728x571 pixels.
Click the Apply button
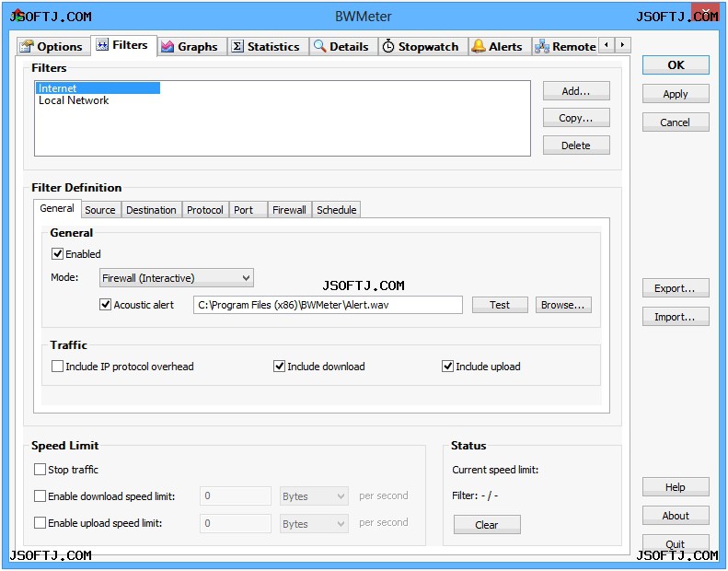[x=676, y=94]
